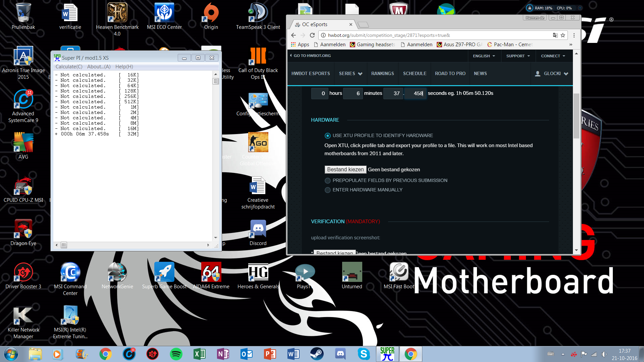Reload the hwbot page in Chrome
This screenshot has height=362, width=644.
(x=312, y=35)
